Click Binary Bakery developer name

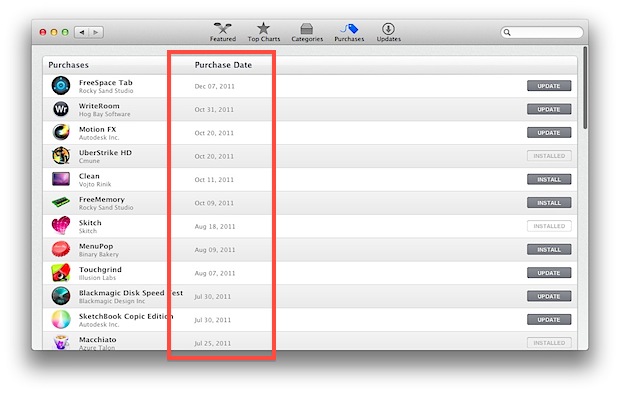click(x=98, y=254)
